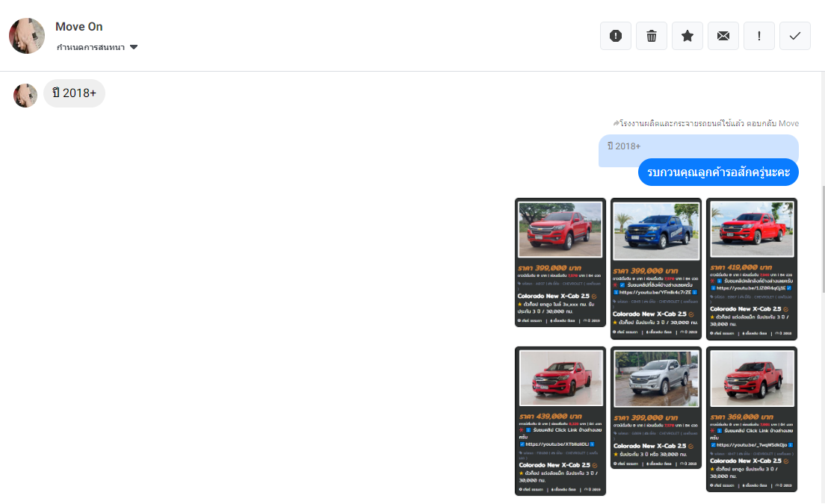This screenshot has width=825, height=504.
Task: Flag conversation with exclamation mark icon
Action: point(758,36)
